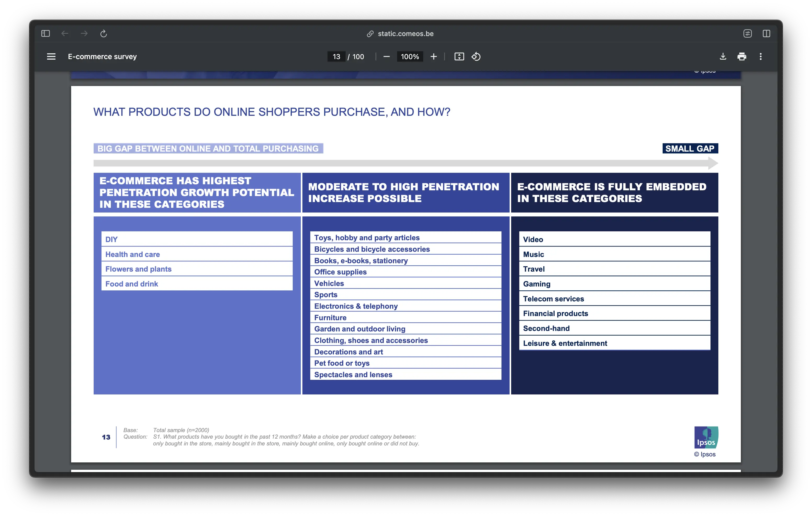The height and width of the screenshot is (516, 812).
Task: Toggle the browser sidebar panel
Action: coord(46,33)
